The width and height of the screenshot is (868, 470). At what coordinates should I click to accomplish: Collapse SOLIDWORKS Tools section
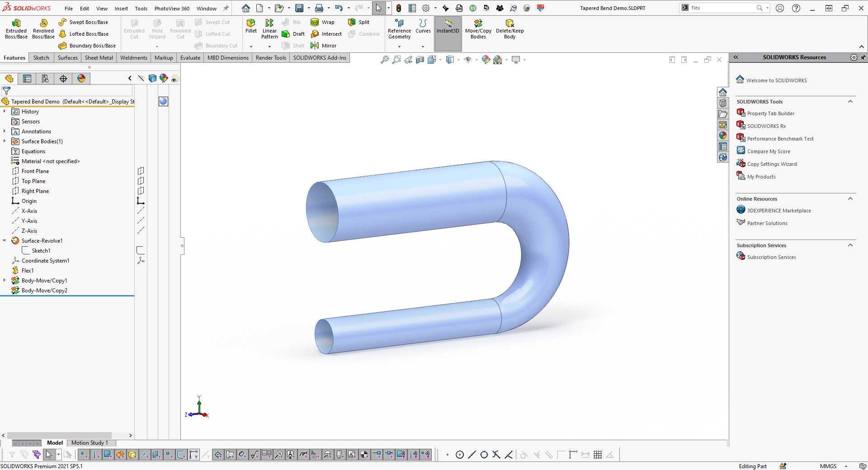tap(850, 102)
